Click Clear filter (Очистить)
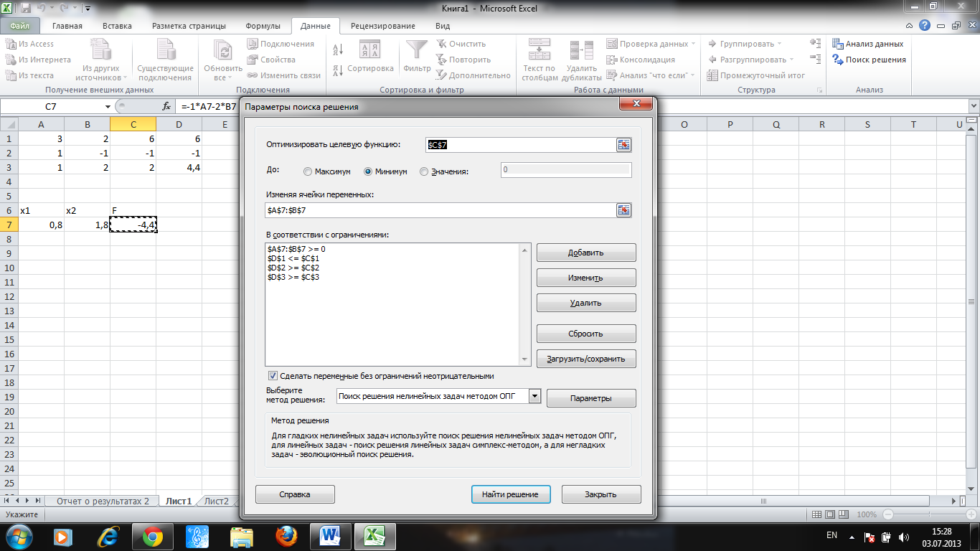This screenshot has height=551, width=980. [x=461, y=44]
